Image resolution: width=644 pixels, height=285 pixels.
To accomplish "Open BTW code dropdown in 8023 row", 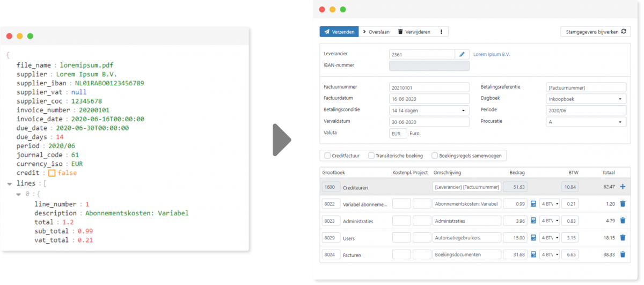I will pyautogui.click(x=549, y=221).
